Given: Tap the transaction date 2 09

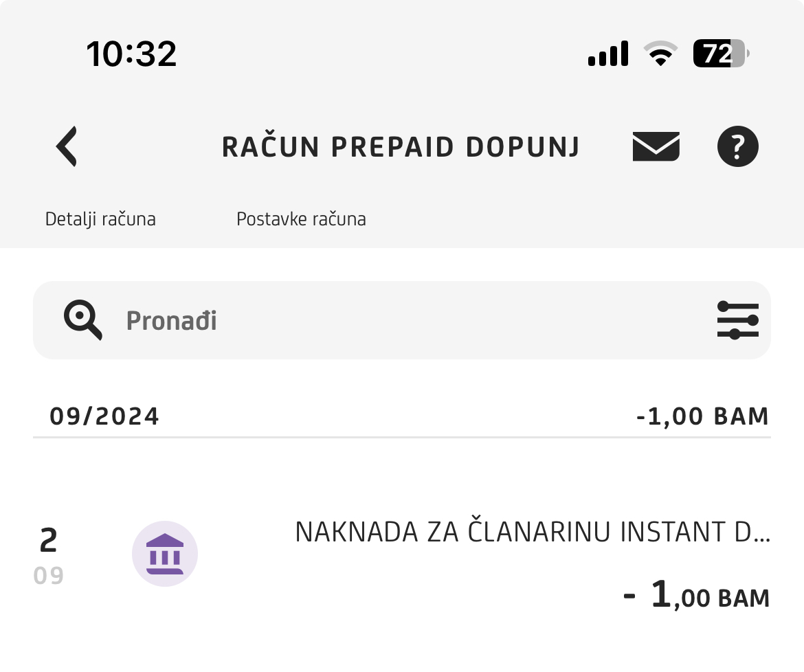Looking at the screenshot, I should pos(49,556).
